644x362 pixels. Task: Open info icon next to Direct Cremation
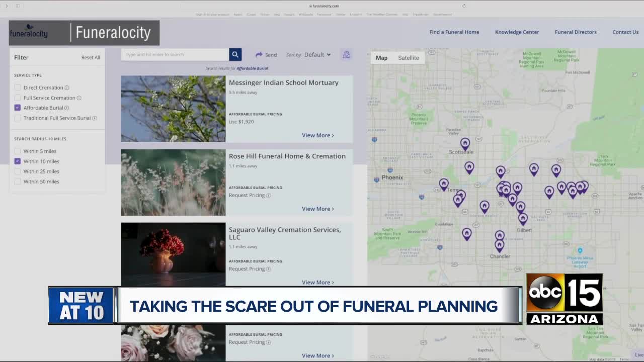(67, 87)
